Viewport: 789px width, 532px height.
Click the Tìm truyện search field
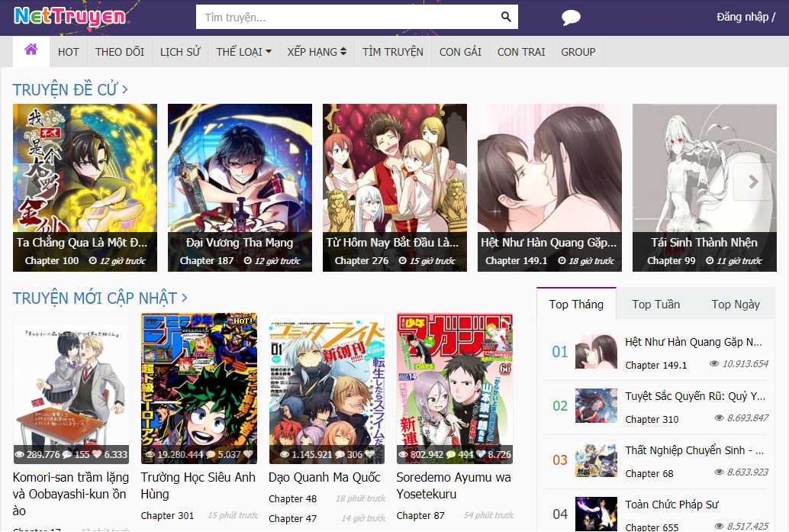point(347,17)
